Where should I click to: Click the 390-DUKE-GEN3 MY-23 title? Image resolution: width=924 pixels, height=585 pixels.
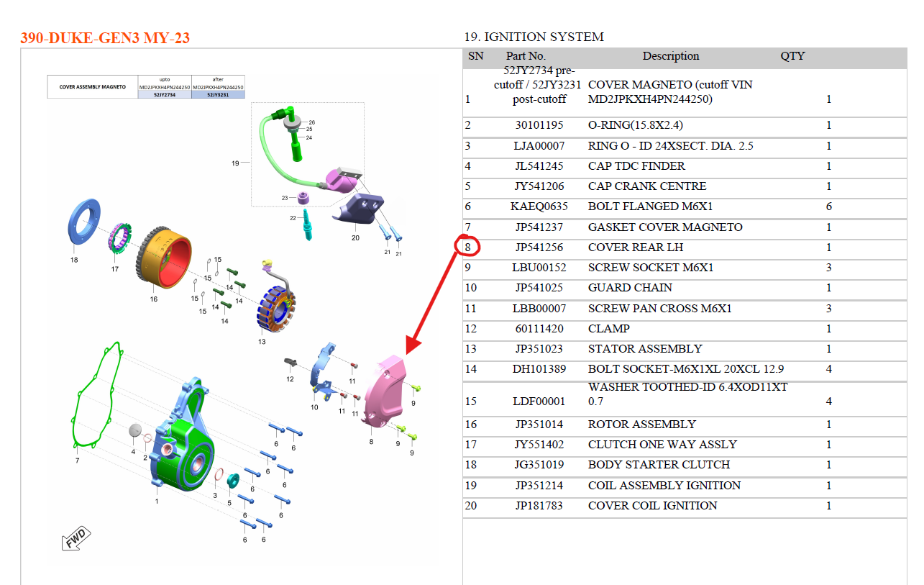coord(105,38)
